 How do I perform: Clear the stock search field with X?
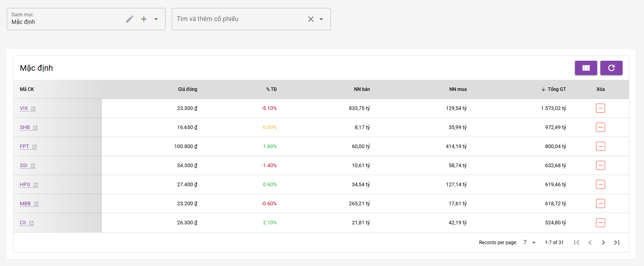[311, 19]
